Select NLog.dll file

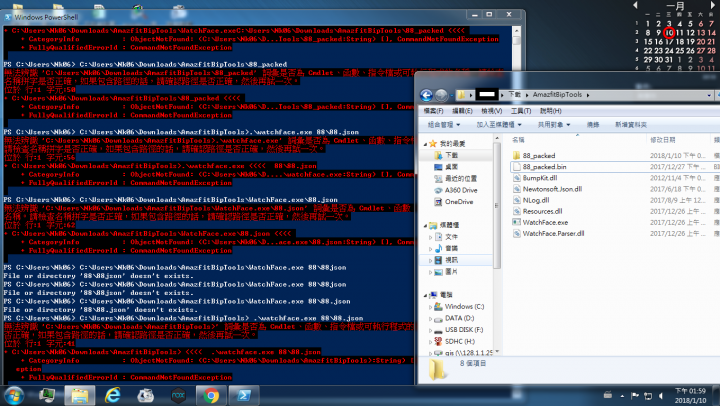(x=535, y=200)
